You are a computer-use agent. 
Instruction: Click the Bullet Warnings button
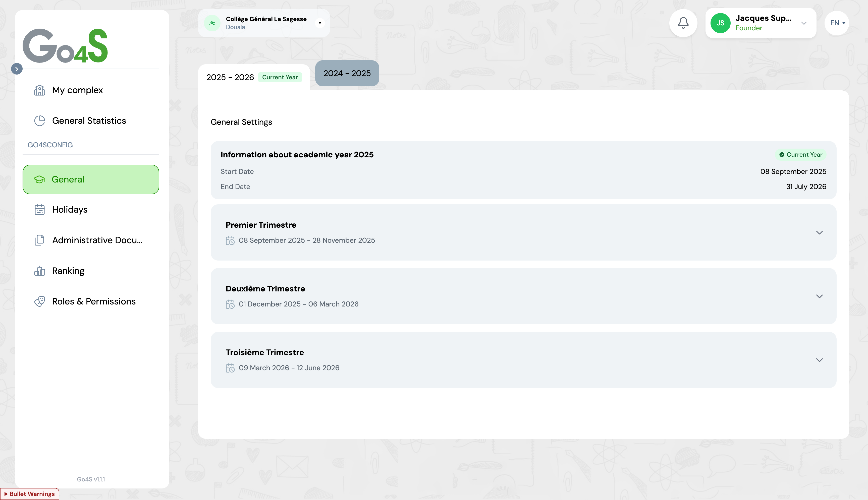pos(30,493)
